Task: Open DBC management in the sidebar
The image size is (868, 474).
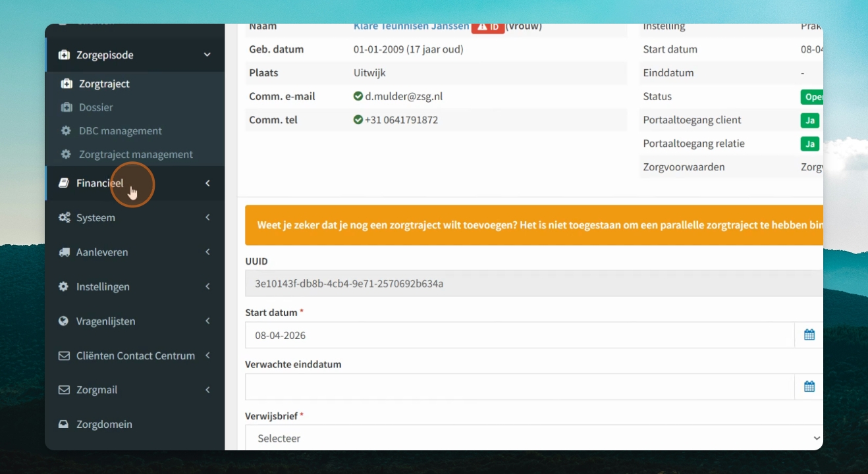Action: 121,130
